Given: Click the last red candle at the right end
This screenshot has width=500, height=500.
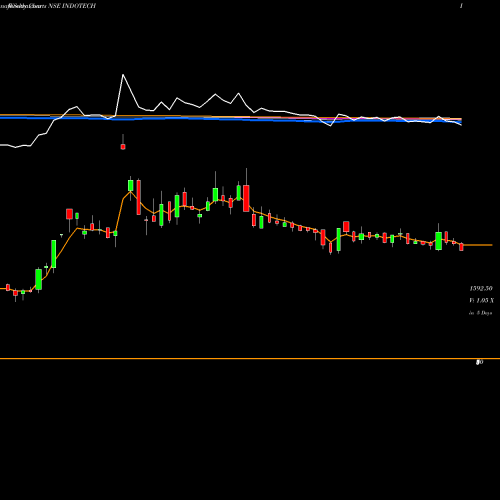Looking at the screenshot, I should click(462, 247).
